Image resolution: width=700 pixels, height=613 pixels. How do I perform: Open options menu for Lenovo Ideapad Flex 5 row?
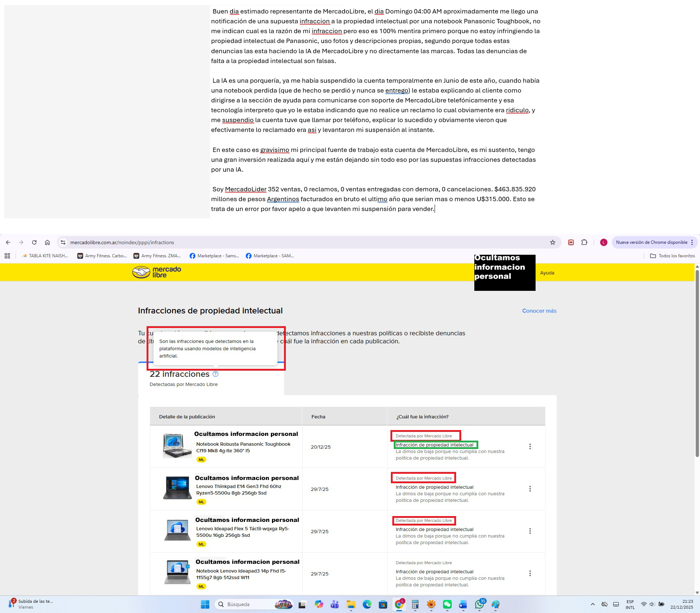pos(530,531)
